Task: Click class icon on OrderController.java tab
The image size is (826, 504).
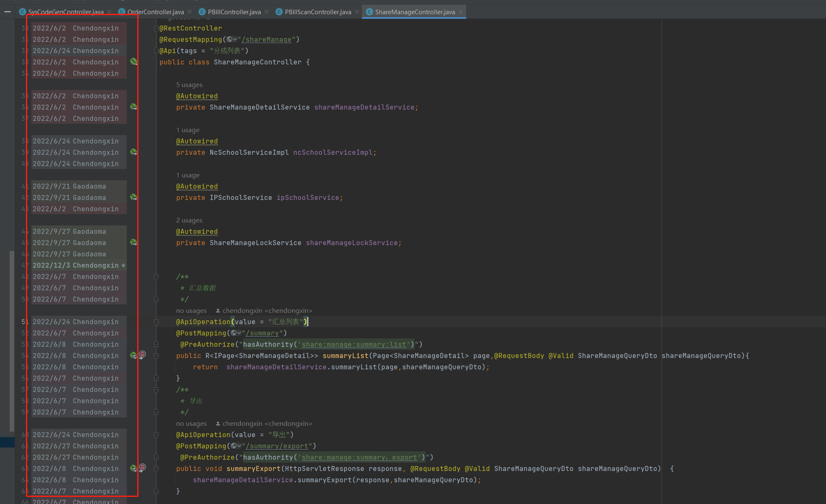Action: 122,12
